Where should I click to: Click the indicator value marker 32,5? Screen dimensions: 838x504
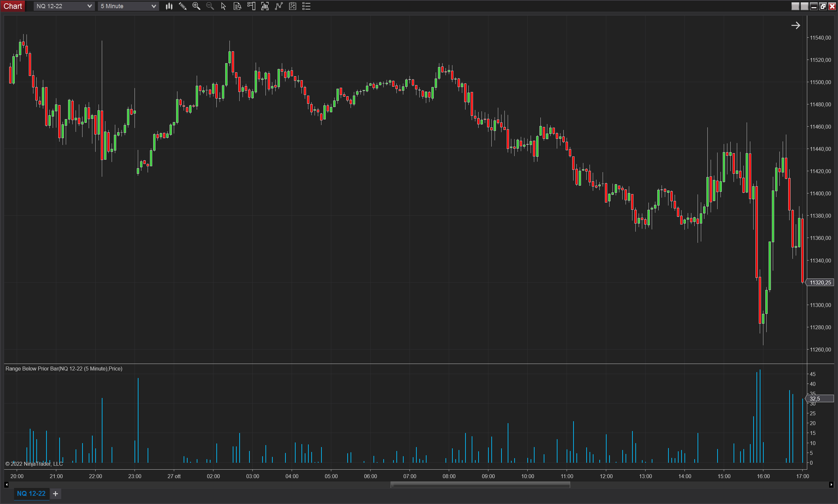click(x=820, y=399)
